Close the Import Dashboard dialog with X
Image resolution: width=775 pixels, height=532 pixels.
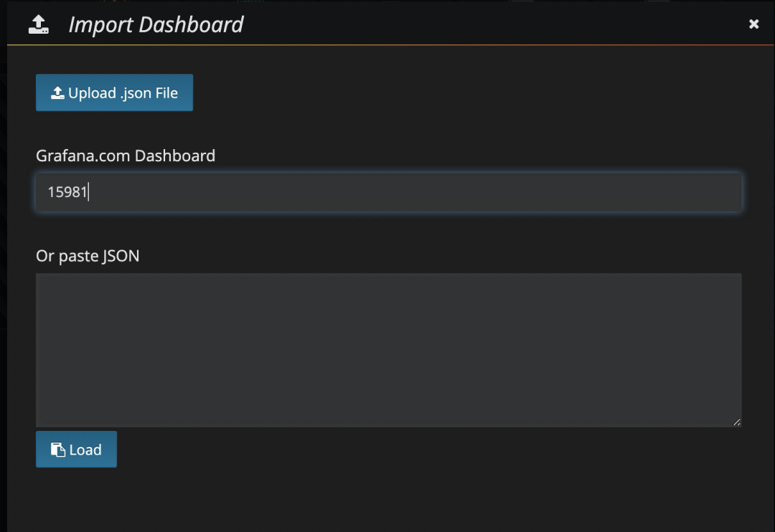[753, 24]
